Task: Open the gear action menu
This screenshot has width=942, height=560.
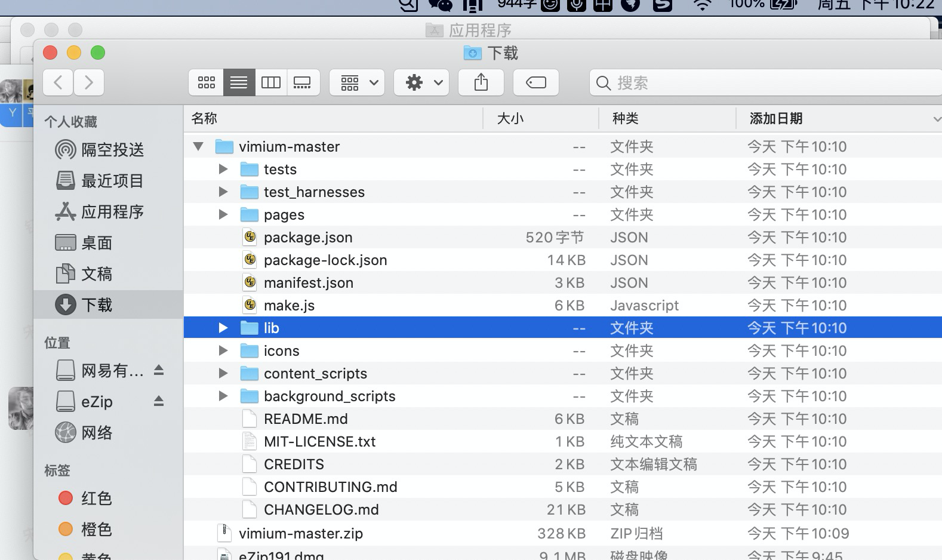Action: (x=421, y=82)
